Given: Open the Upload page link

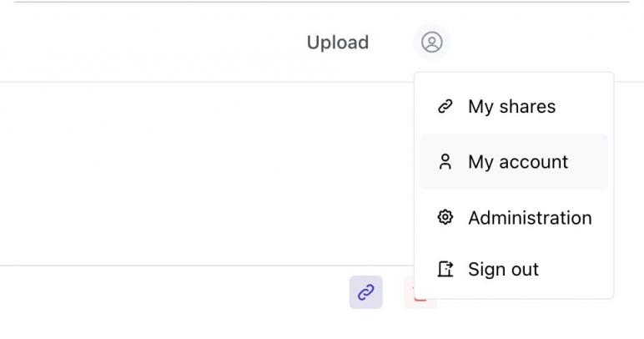Looking at the screenshot, I should tap(338, 43).
